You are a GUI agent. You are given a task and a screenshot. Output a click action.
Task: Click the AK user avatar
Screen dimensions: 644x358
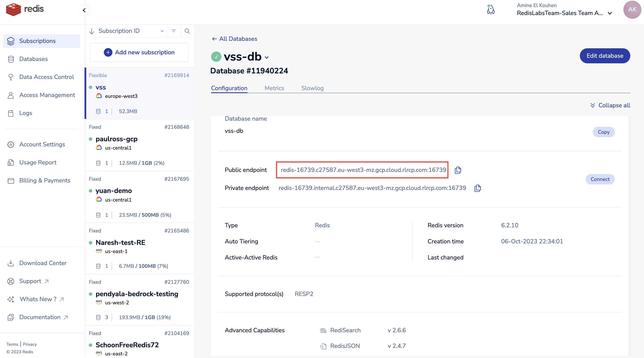coord(632,9)
